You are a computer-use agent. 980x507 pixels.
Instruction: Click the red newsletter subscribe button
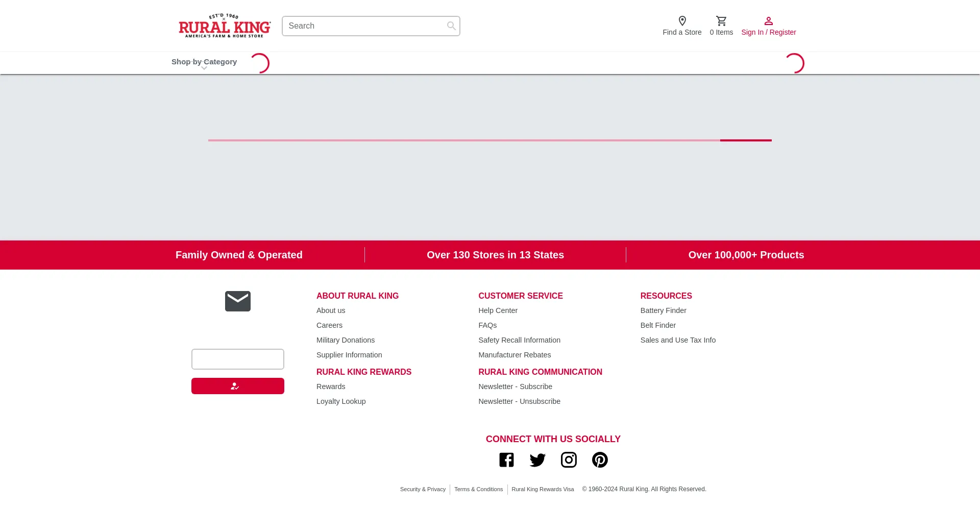238,386
